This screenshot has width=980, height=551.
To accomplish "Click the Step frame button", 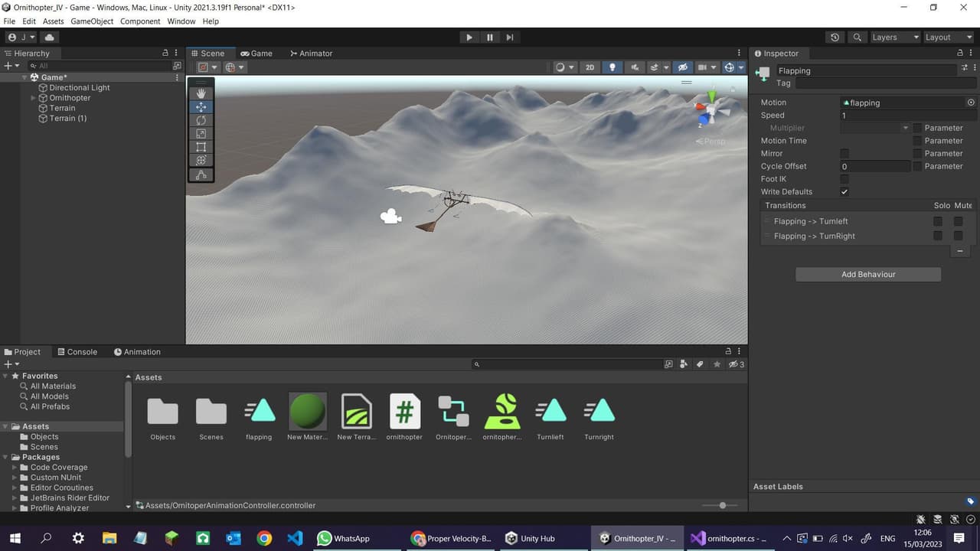I will tap(510, 37).
